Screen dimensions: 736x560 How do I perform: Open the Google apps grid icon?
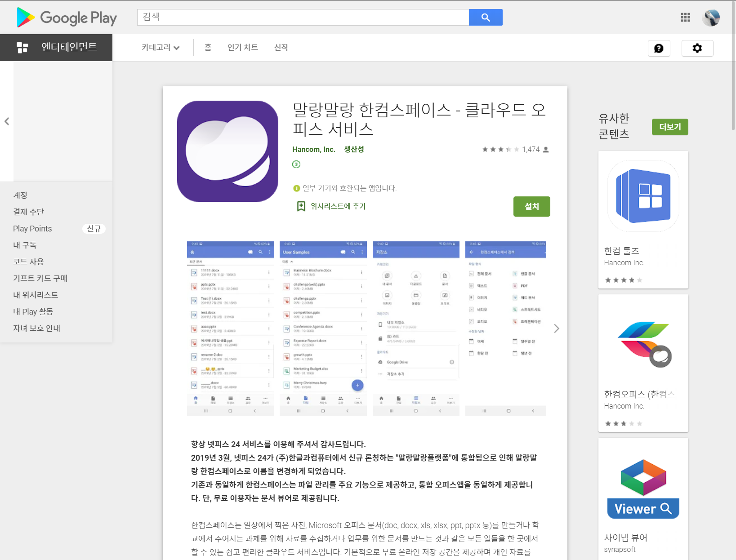tap(685, 18)
